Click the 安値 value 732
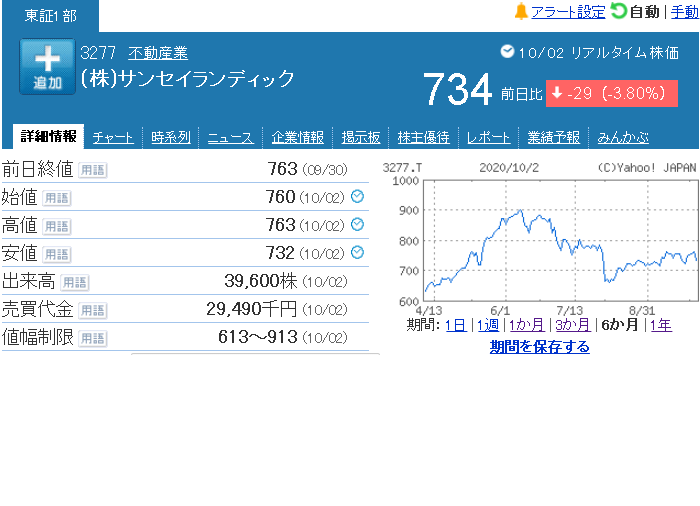The height and width of the screenshot is (506, 700). coord(280,253)
